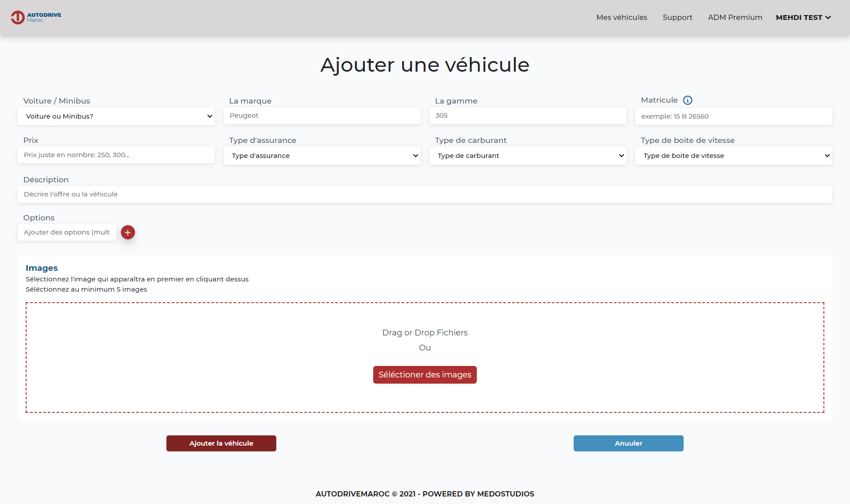
Task: Click the Ajouter la véhicule button
Action: click(221, 443)
